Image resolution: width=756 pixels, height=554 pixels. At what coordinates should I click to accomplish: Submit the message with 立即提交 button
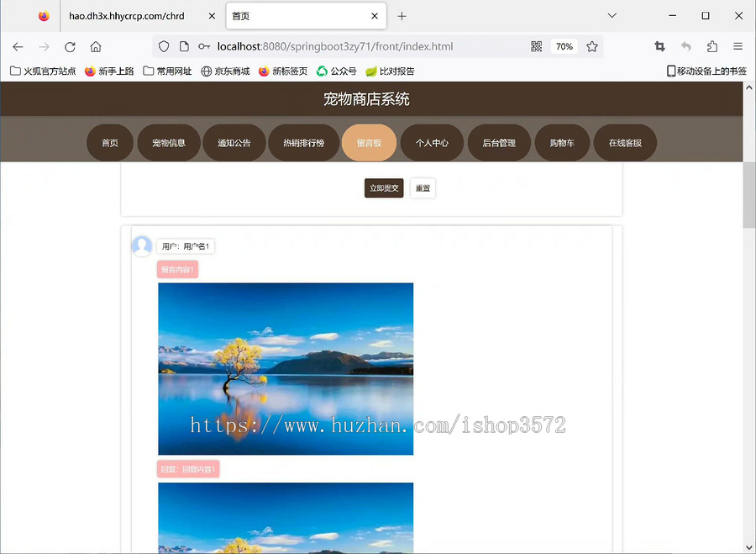tap(384, 187)
